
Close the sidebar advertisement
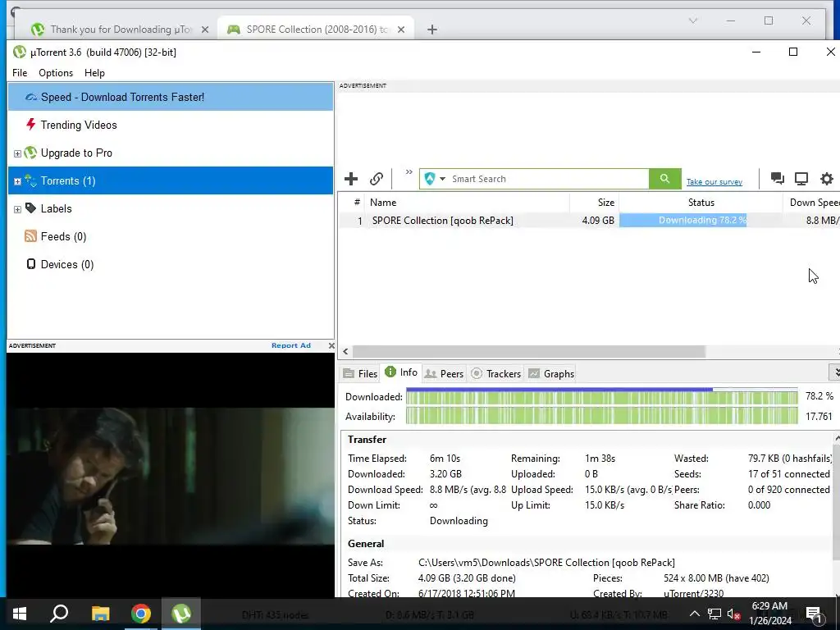tap(331, 346)
